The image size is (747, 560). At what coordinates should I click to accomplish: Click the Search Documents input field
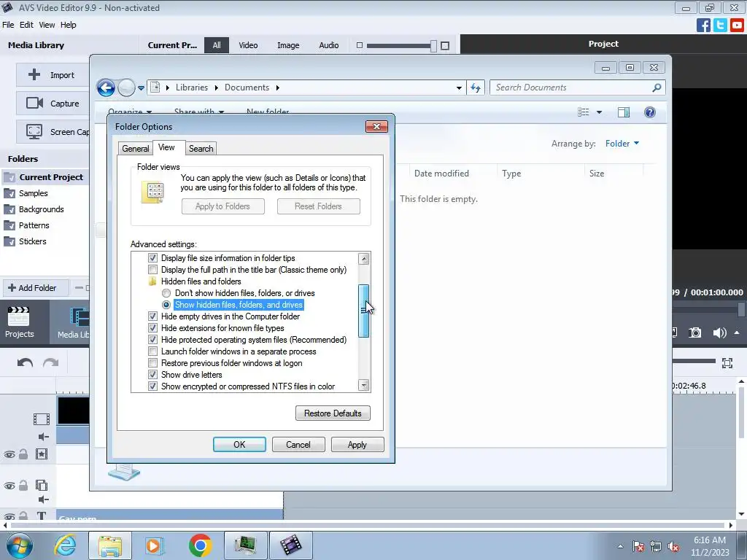click(572, 87)
